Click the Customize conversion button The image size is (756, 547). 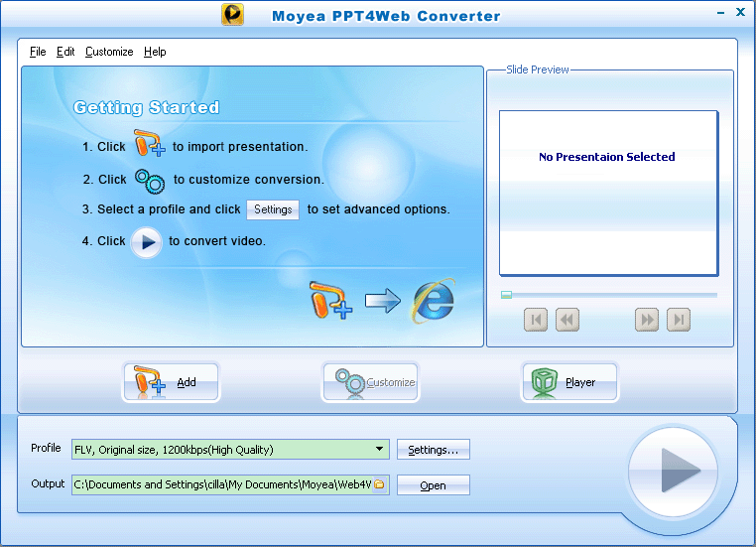(x=370, y=382)
